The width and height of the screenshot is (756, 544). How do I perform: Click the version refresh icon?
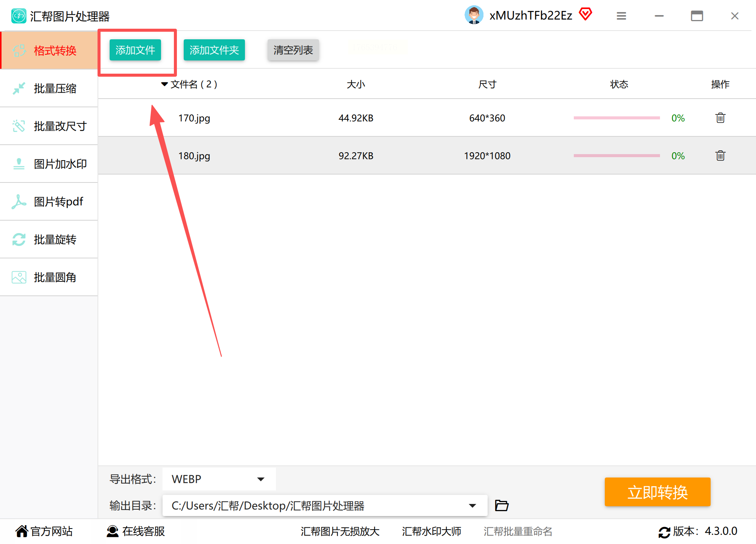click(664, 532)
